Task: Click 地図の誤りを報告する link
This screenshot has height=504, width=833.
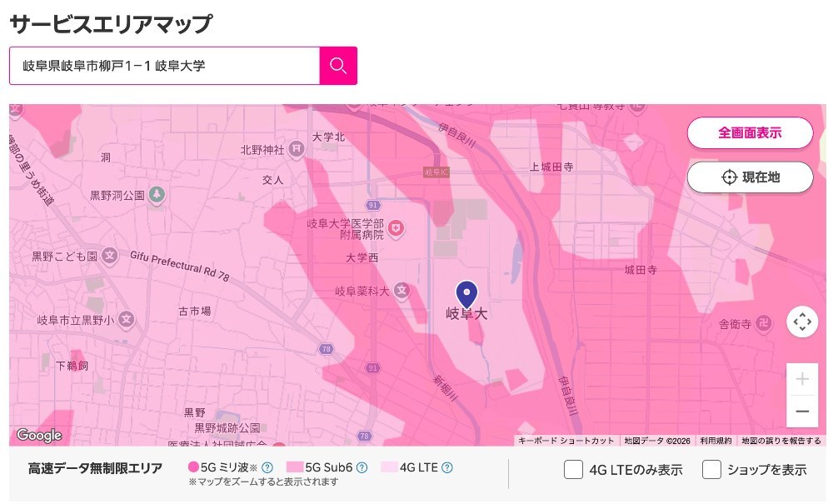Action: pyautogui.click(x=781, y=440)
